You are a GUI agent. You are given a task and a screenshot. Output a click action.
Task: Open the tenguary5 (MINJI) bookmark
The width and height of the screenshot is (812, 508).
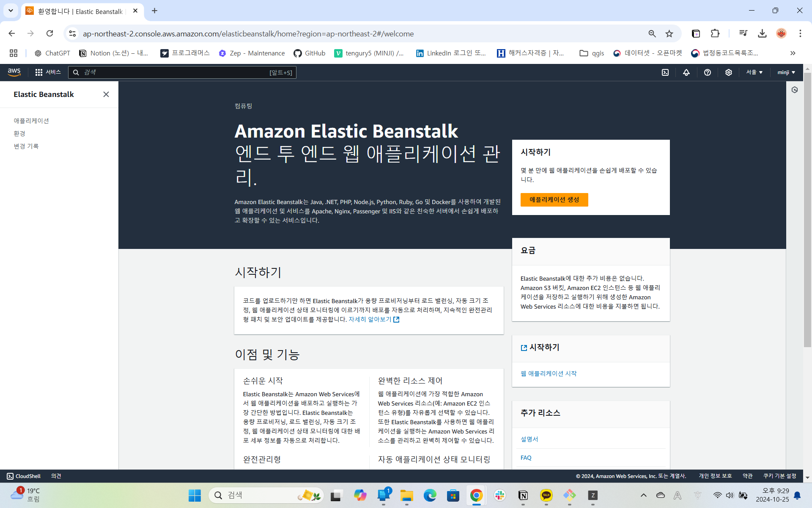[369, 53]
